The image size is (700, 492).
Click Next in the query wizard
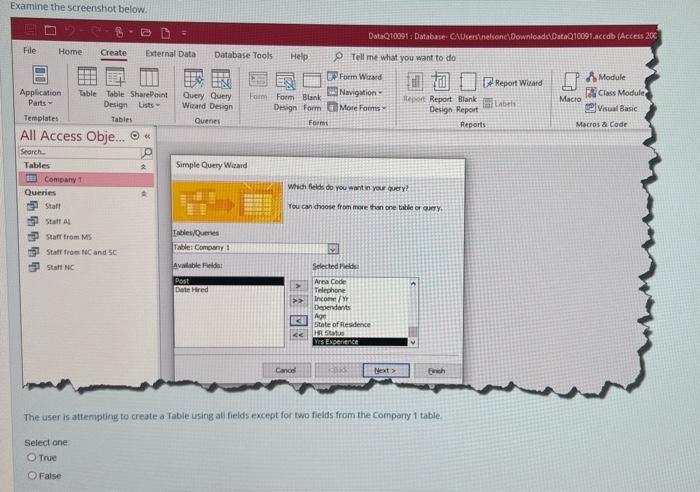386,371
